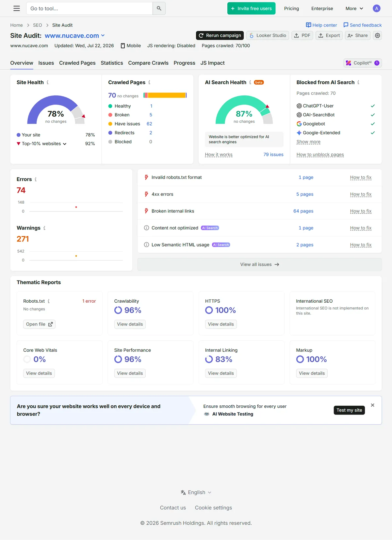Open the user avatar profile
The image size is (392, 540).
pos(377,8)
